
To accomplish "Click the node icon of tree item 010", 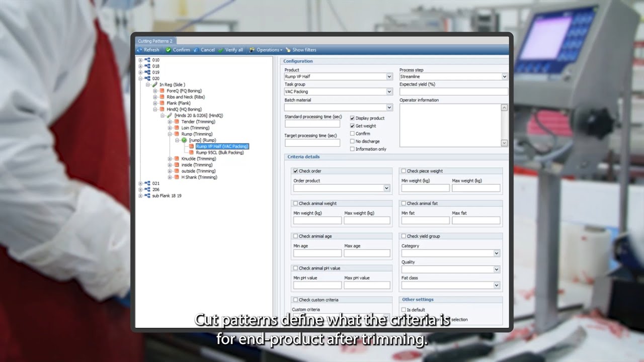I will point(147,60).
